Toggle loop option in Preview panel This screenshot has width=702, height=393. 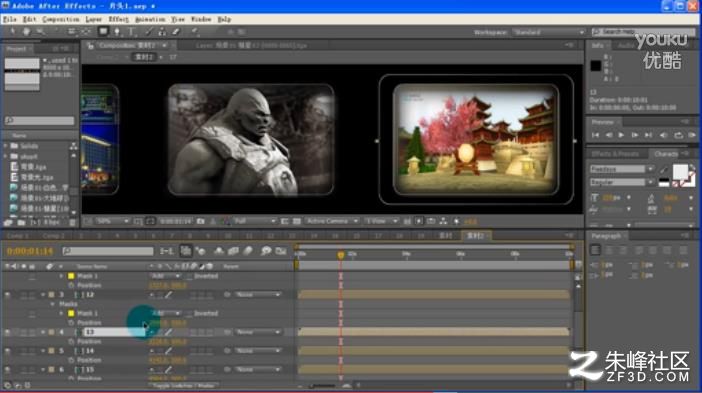click(x=678, y=135)
